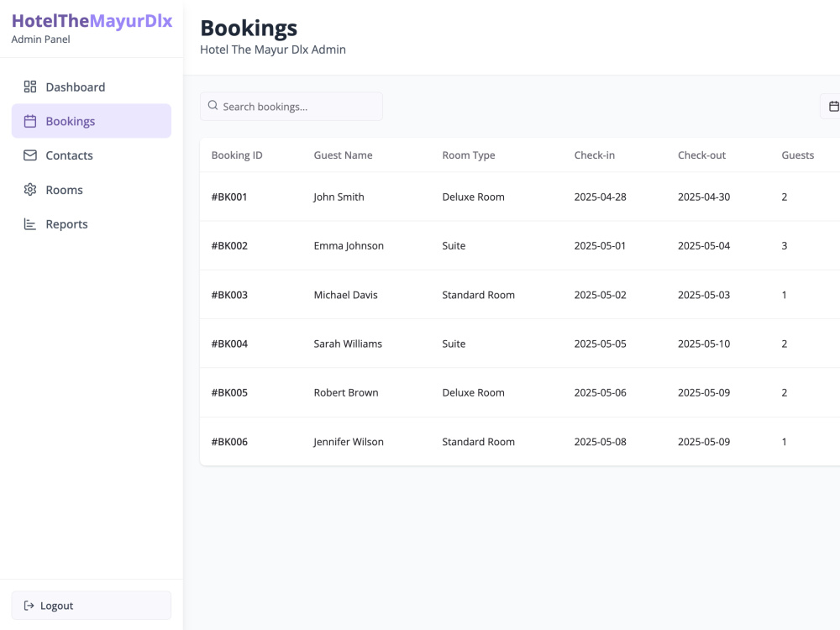This screenshot has width=840, height=630.
Task: Click Deluxe Room in Robert Brown's row
Action: pos(473,392)
